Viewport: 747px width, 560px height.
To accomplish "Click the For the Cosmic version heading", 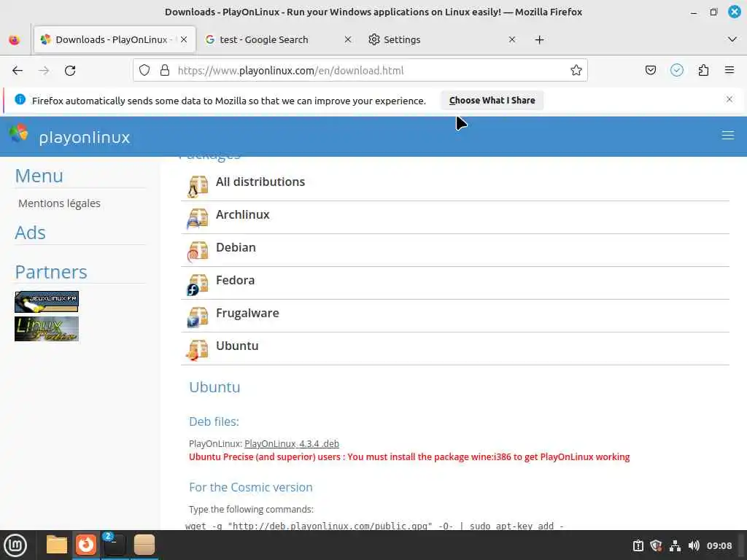I will [x=251, y=487].
